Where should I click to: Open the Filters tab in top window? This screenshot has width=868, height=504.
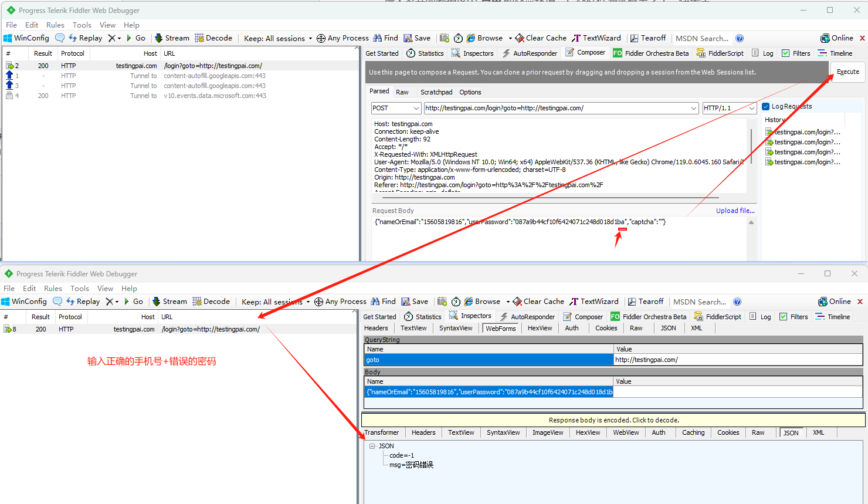click(796, 53)
